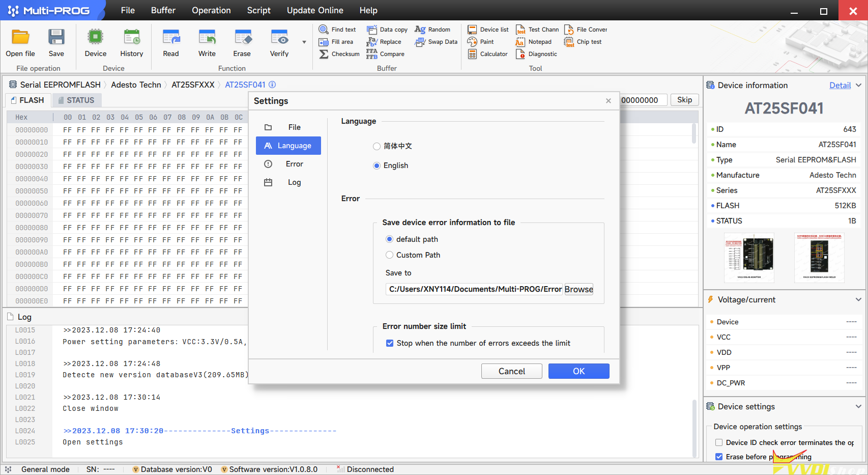The height and width of the screenshot is (475, 868).
Task: Collapse the Voltage/current panel
Action: [x=858, y=300]
